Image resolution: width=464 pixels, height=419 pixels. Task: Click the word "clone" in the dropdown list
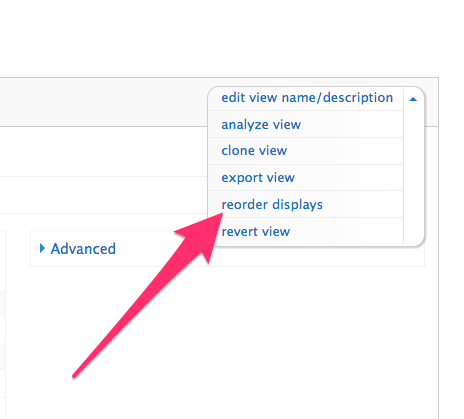(238, 151)
